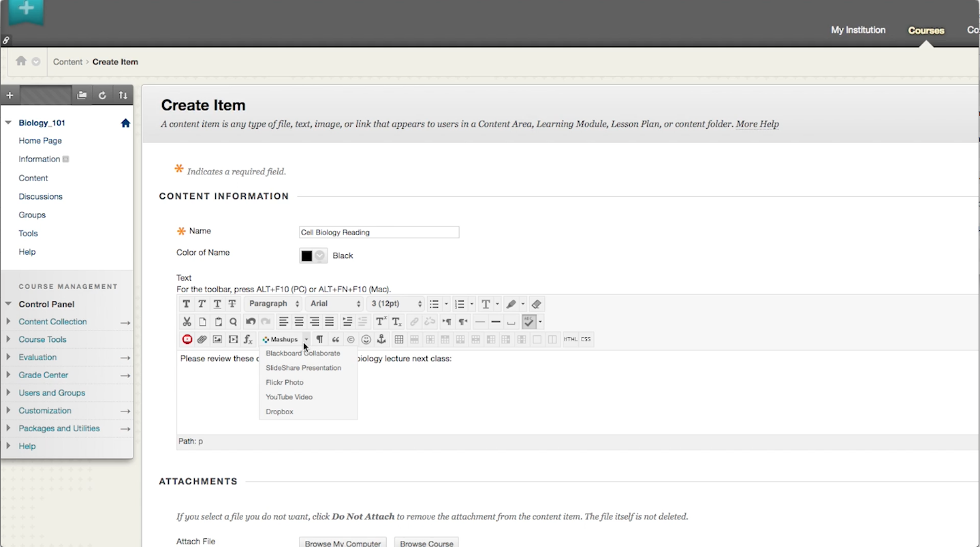Click the bold text formatting icon
Viewport: 980px width, 547px height.
point(187,304)
